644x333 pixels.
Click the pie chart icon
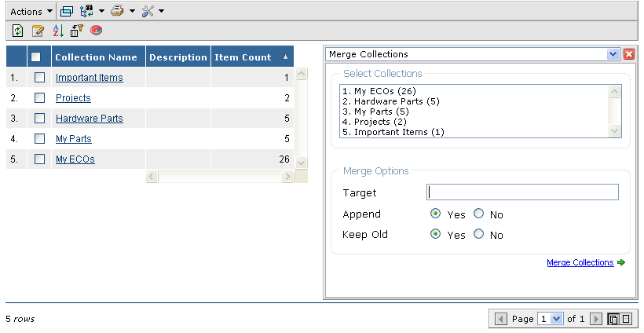click(97, 31)
